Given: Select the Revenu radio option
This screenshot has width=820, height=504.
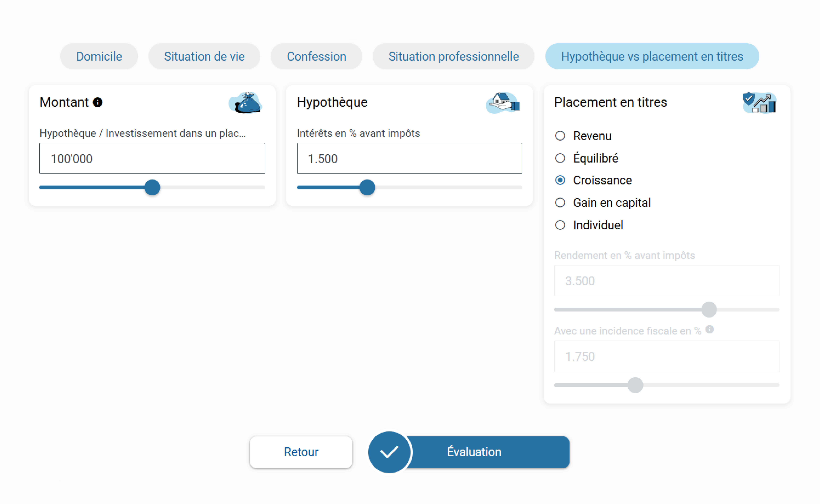Looking at the screenshot, I should pos(560,136).
